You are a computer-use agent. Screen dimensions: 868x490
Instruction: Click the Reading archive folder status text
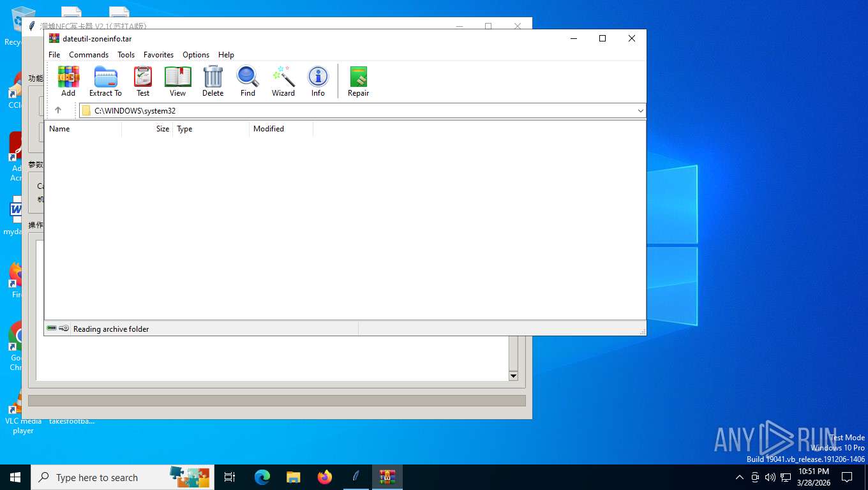click(111, 329)
